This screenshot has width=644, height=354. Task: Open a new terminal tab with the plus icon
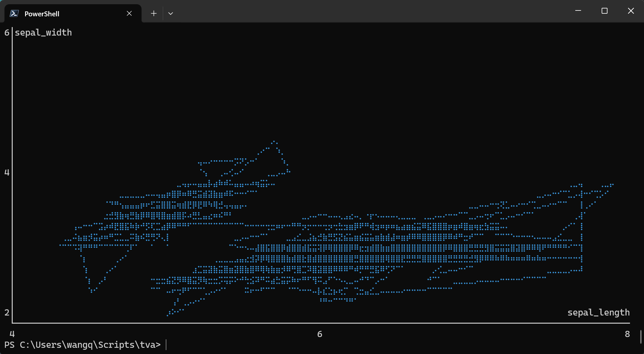click(x=154, y=13)
